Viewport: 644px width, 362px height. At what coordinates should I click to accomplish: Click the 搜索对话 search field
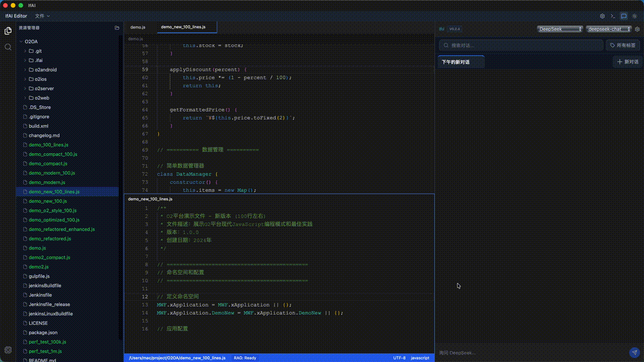click(x=521, y=45)
